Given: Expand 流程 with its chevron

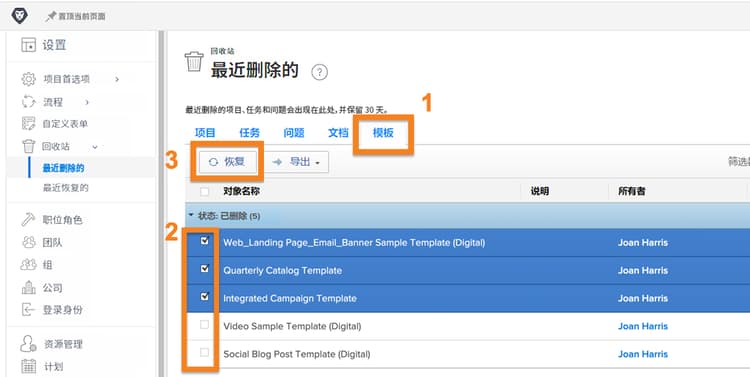Looking at the screenshot, I should pos(87,102).
